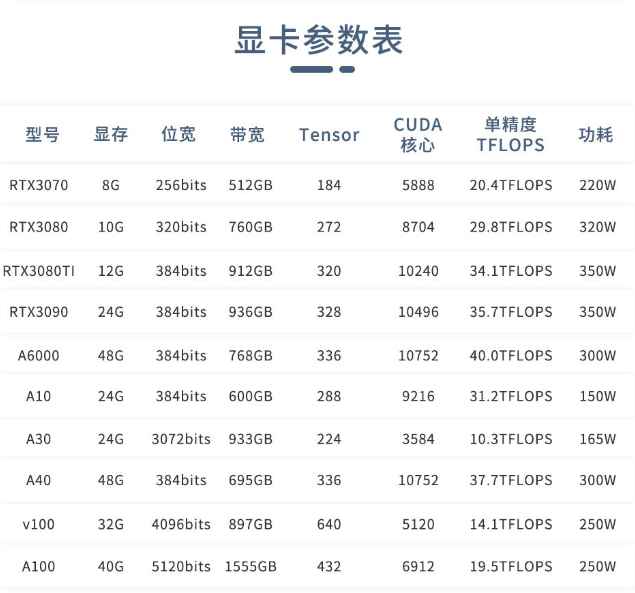
Task: Click the 256bits bus width cell
Action: [x=181, y=185]
